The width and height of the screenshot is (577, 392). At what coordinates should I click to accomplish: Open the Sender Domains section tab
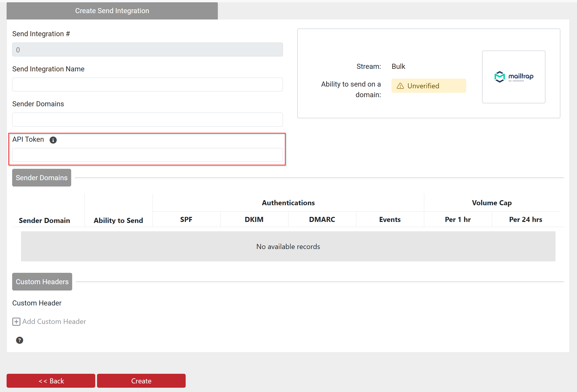42,178
